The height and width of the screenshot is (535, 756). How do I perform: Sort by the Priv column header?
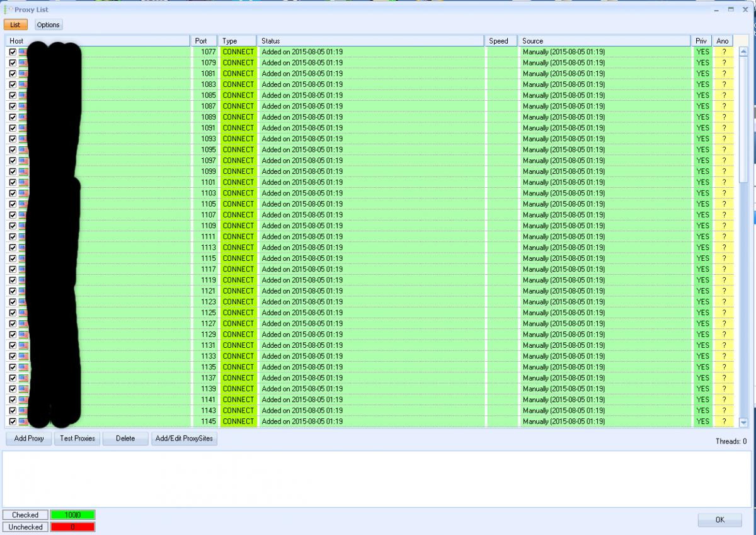pos(702,41)
